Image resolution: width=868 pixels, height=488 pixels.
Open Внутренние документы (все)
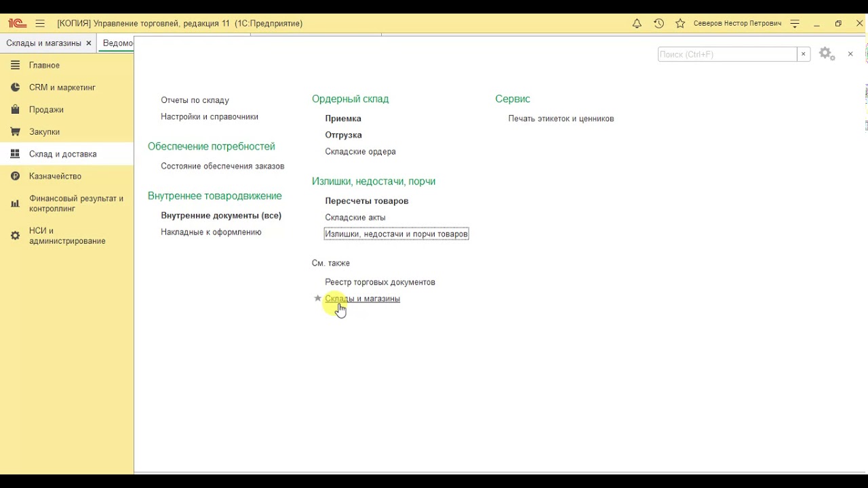click(221, 216)
